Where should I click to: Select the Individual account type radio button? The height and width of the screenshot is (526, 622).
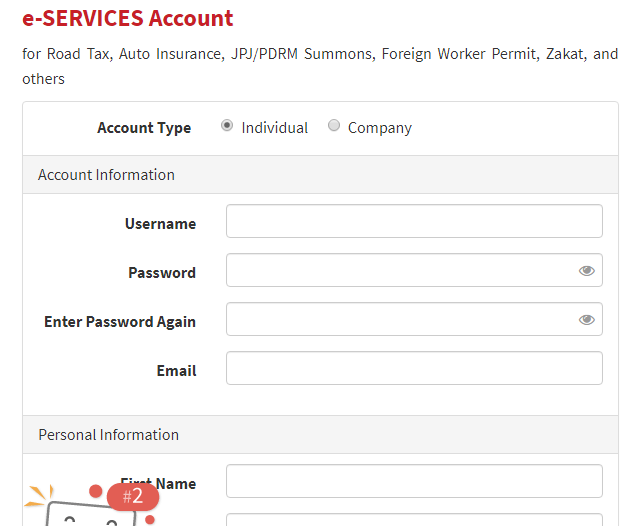pos(227,126)
